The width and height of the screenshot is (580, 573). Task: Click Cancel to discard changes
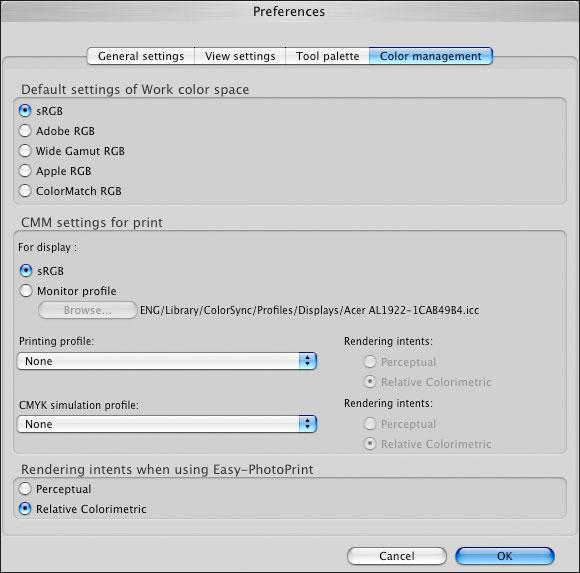(x=397, y=556)
